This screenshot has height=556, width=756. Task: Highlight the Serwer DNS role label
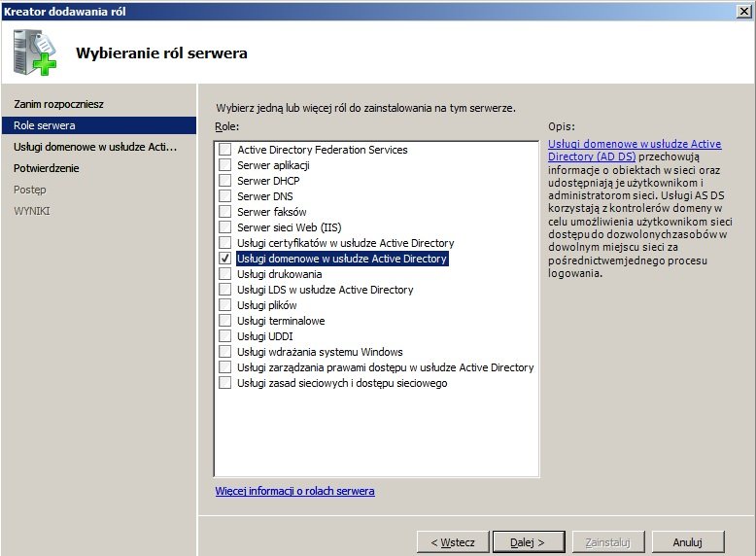pyautogui.click(x=264, y=196)
